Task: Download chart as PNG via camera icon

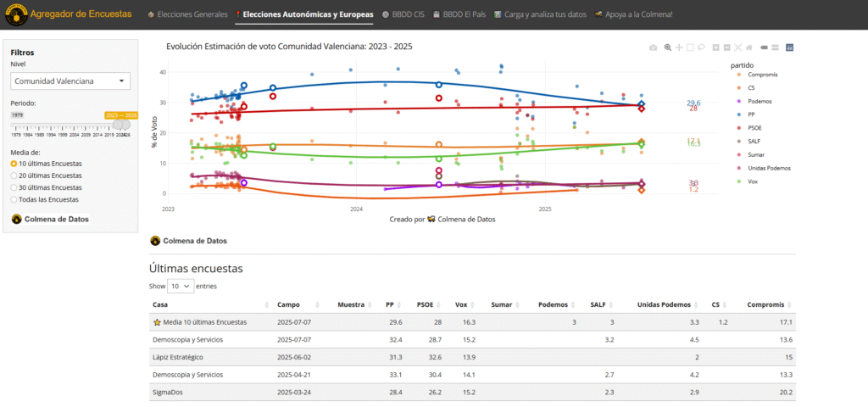Action: pos(653,47)
